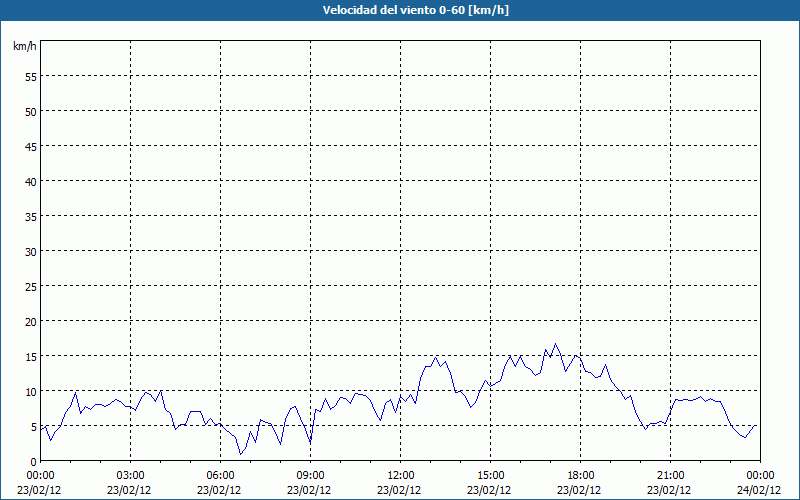Select the 55 value on the y-axis
The height and width of the screenshot is (500, 800).
31,76
